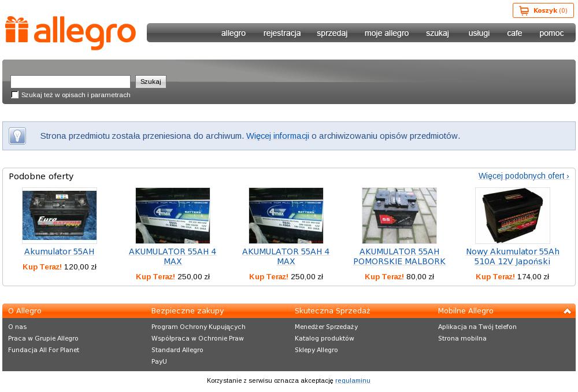Screen dimensions: 578x392
Task: Click the Skuteczna Sprzedaż footer heading
Action: [332, 311]
